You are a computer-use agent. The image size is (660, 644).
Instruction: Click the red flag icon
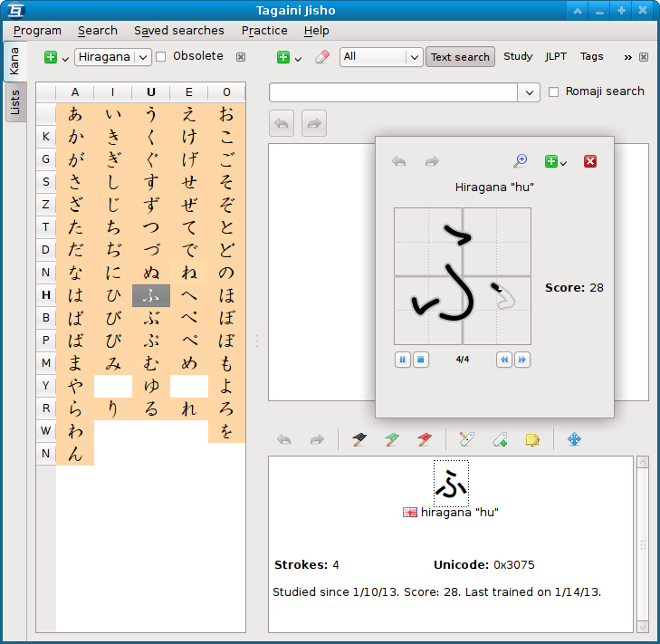425,439
